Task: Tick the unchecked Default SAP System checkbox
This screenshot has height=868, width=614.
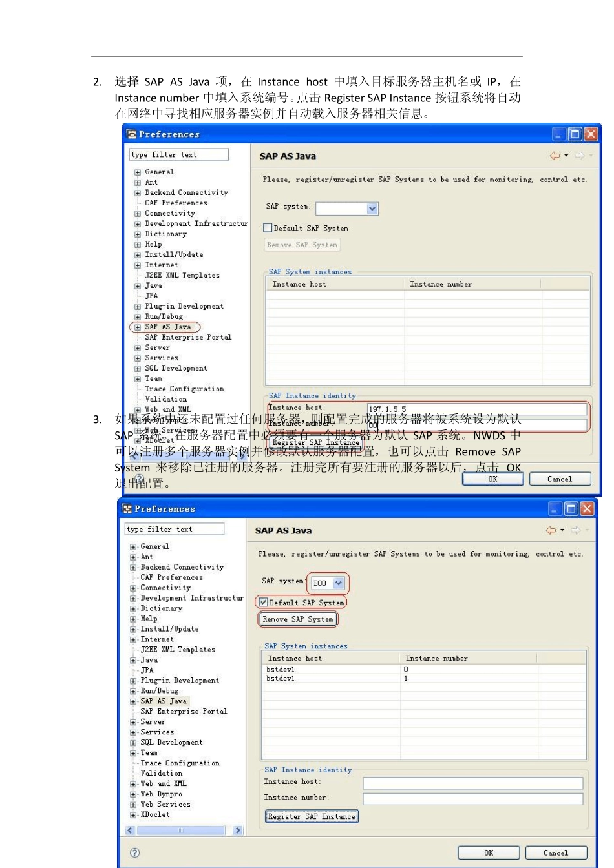Action: tap(268, 228)
